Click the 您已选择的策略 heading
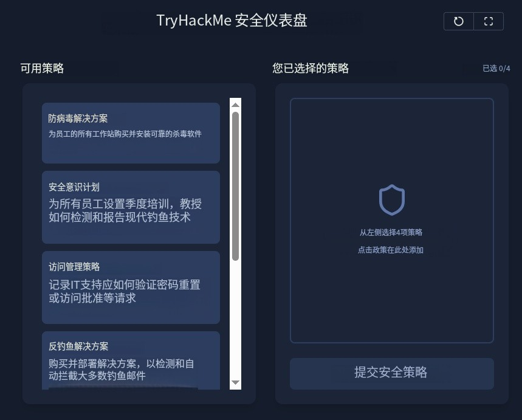 (311, 68)
